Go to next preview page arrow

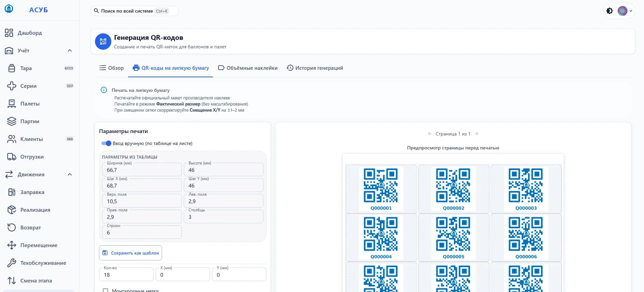click(x=477, y=134)
